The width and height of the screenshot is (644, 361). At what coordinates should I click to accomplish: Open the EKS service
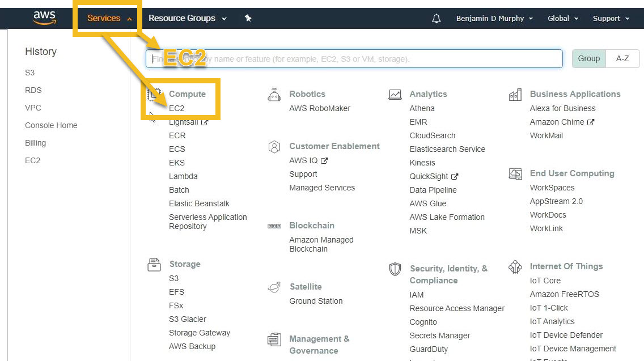177,163
